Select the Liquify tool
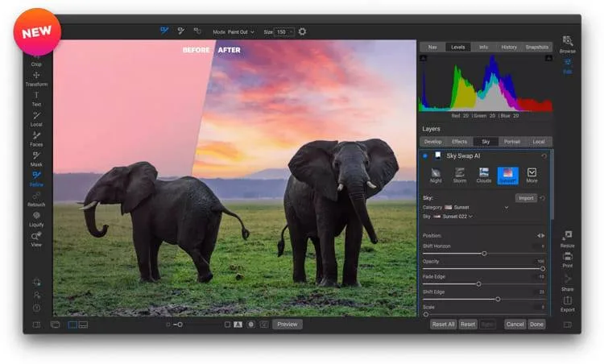This screenshot has width=604, height=364. [x=36, y=218]
